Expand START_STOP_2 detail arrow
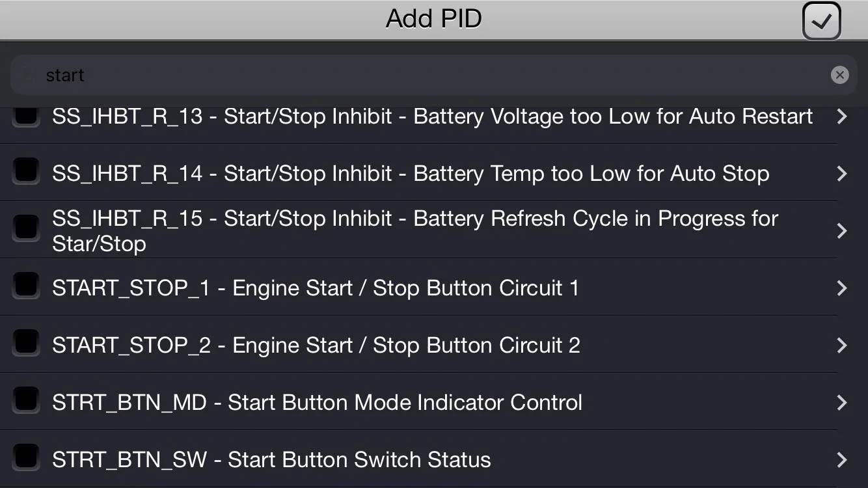This screenshot has height=488, width=868. (x=842, y=346)
